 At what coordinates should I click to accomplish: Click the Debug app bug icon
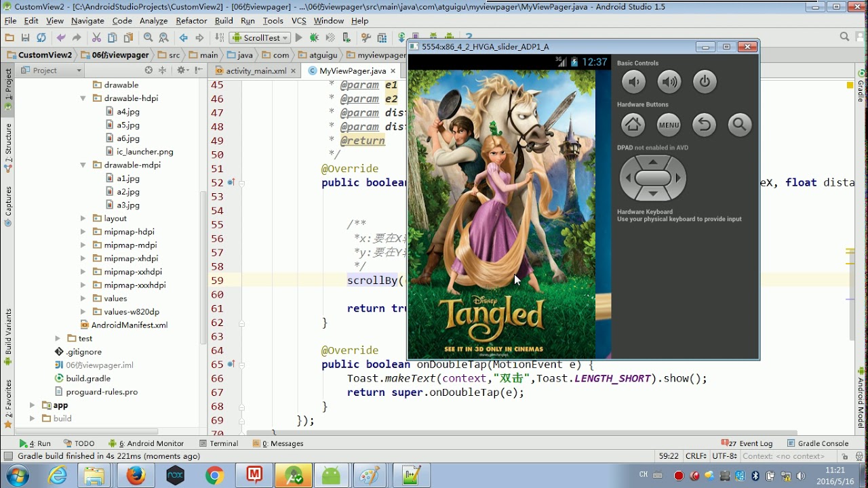pyautogui.click(x=314, y=38)
